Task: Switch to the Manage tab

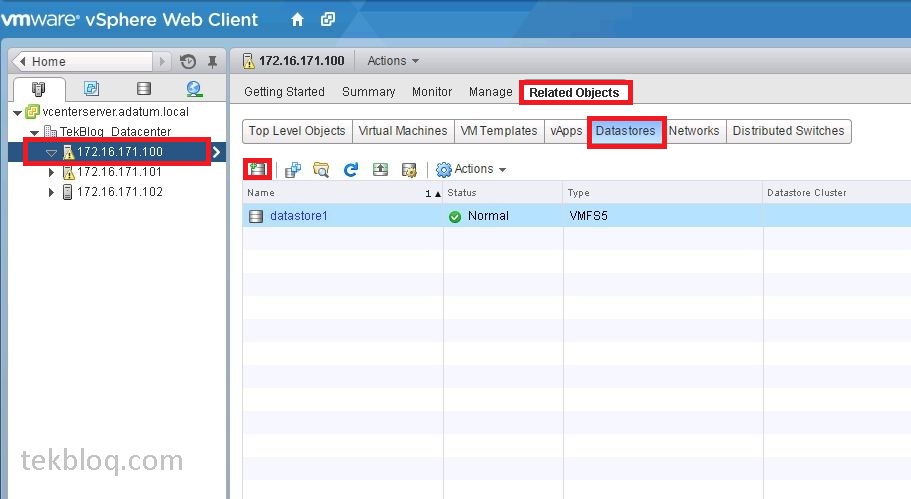Action: 490,92
